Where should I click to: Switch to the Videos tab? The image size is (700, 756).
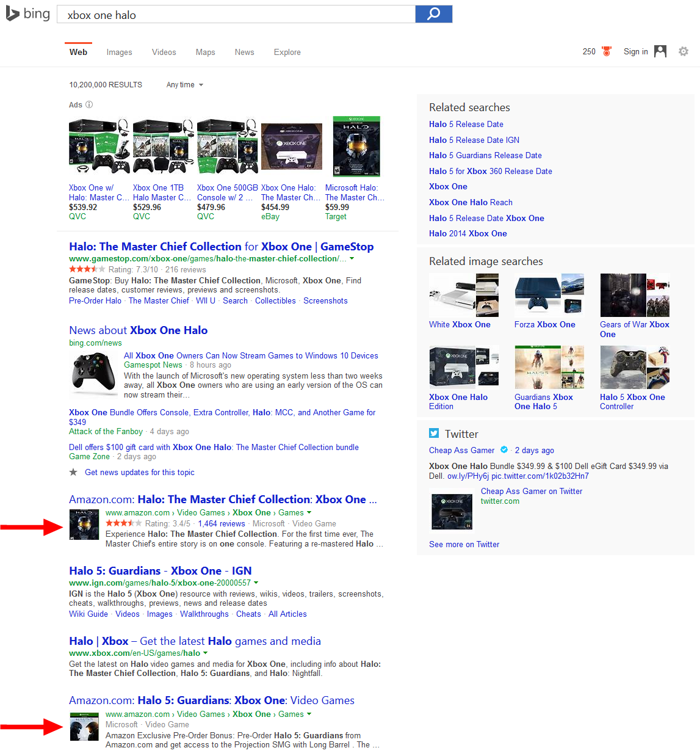[164, 53]
